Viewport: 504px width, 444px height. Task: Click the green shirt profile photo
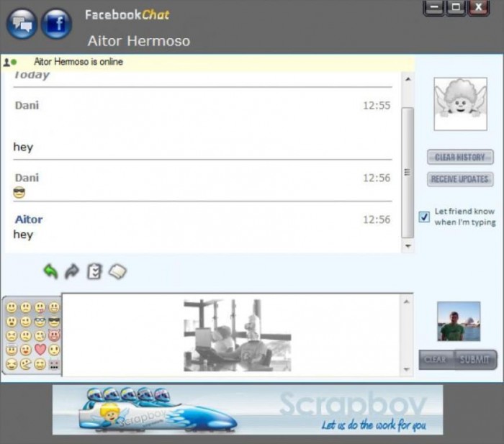459,321
